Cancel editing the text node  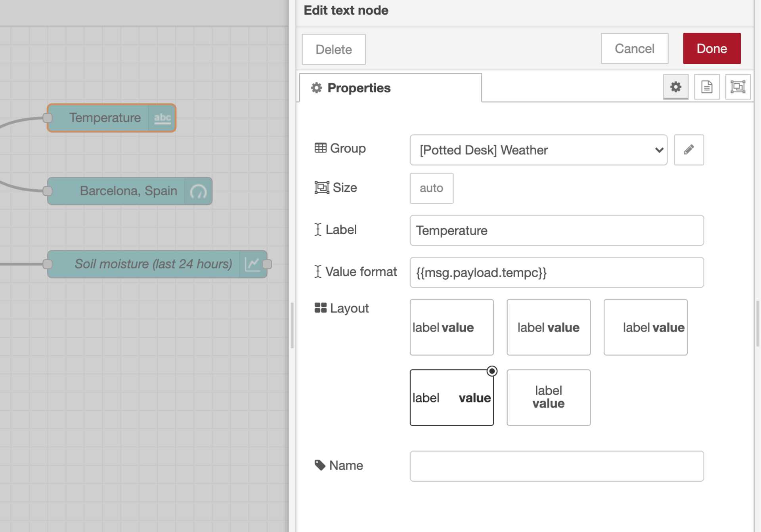click(x=634, y=48)
